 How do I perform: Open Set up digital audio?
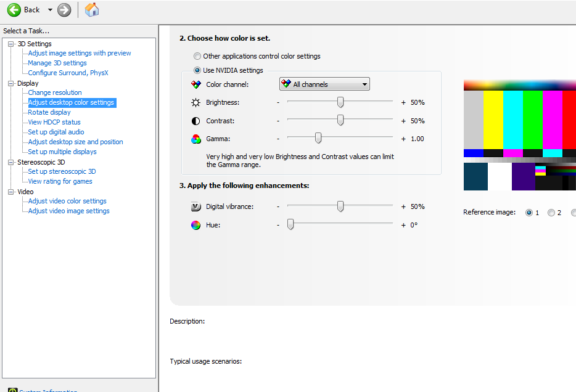(56, 132)
